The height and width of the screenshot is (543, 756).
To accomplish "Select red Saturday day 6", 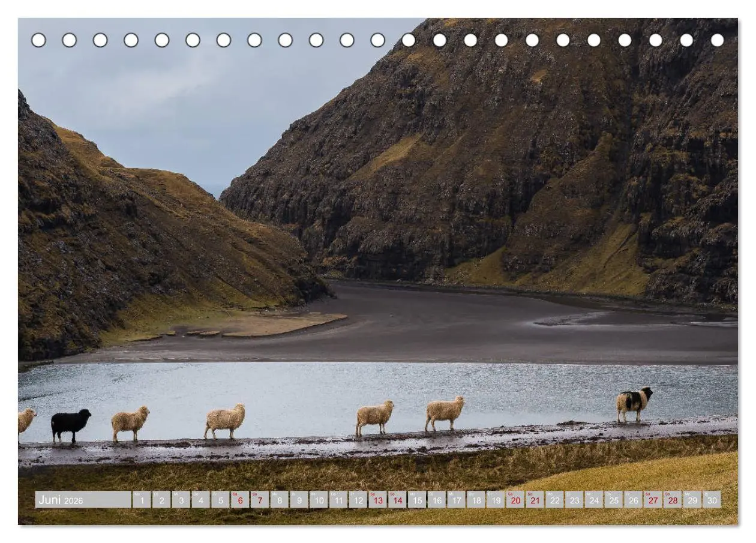I will [x=240, y=500].
